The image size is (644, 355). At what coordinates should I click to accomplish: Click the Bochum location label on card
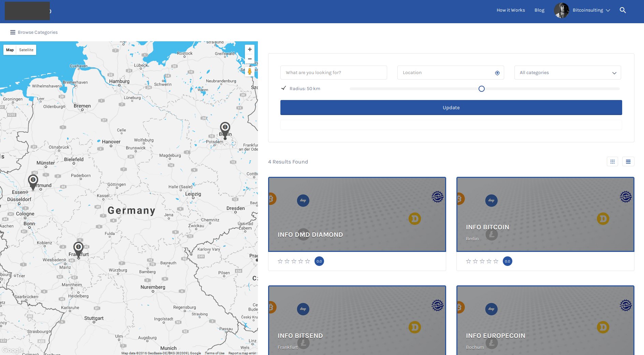(475, 347)
